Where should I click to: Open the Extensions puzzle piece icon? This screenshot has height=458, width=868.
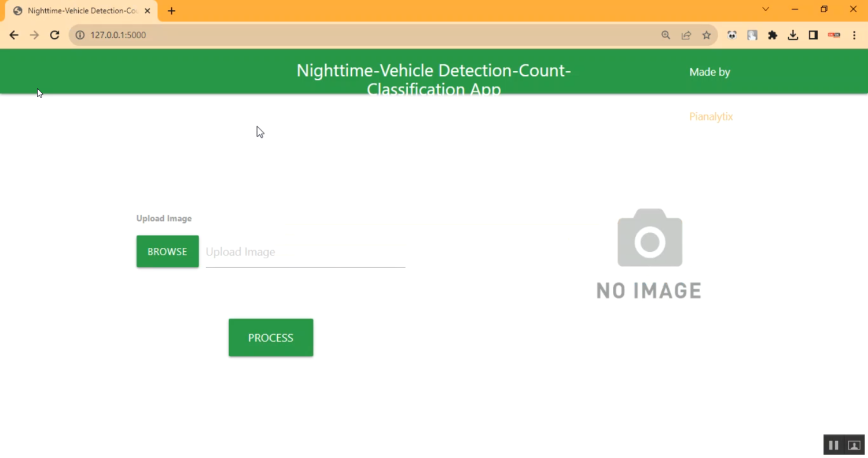pyautogui.click(x=773, y=35)
